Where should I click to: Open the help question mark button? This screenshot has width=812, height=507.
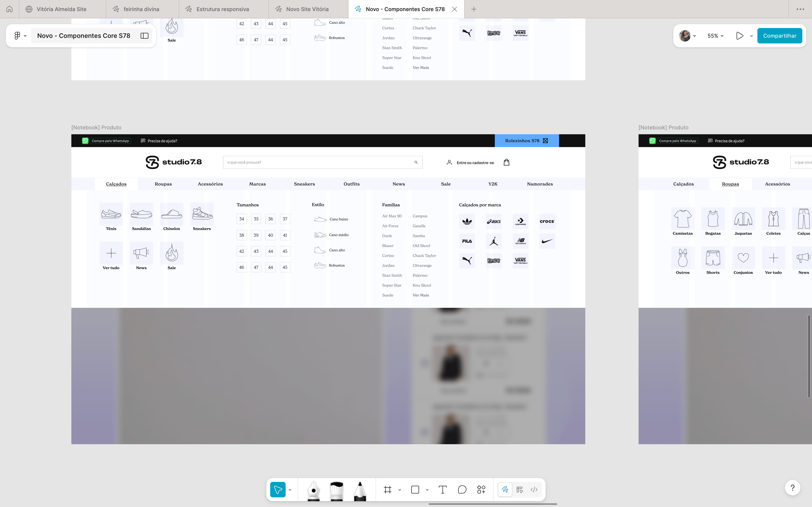click(x=792, y=488)
